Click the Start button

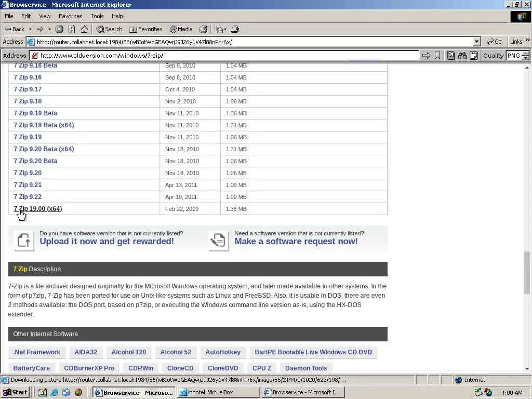coord(15,392)
